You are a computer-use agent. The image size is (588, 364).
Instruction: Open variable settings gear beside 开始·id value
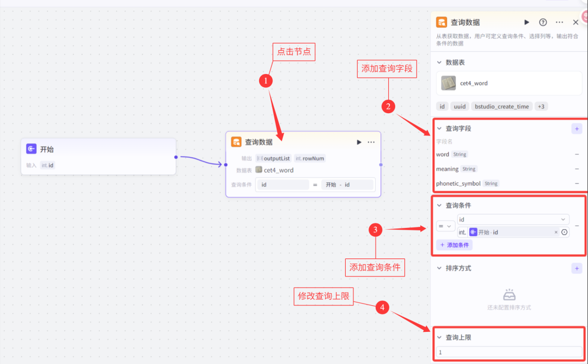click(565, 232)
